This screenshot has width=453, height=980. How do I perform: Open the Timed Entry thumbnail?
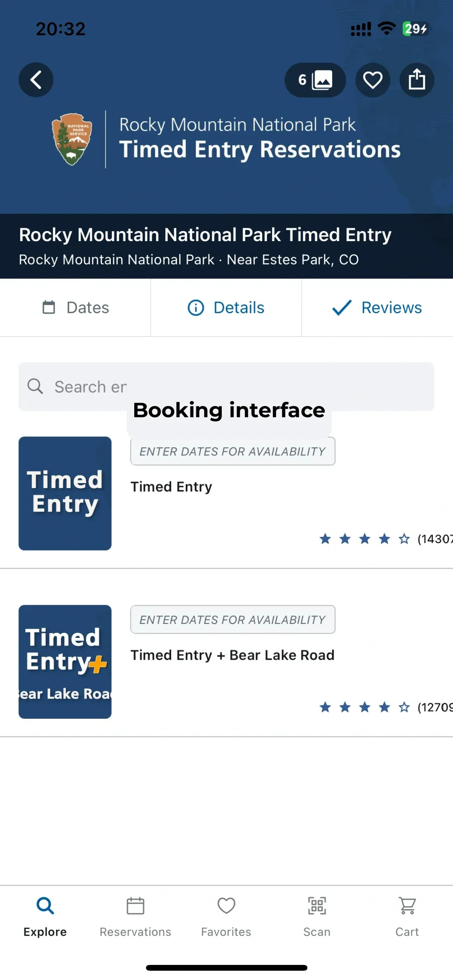[x=65, y=493]
